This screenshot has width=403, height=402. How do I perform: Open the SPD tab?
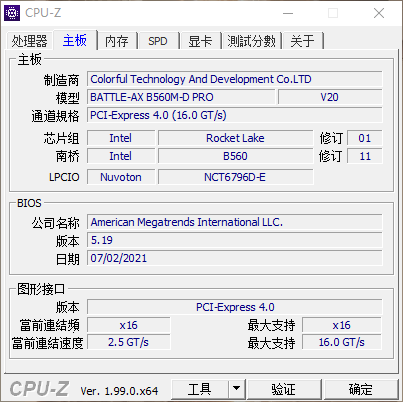[158, 41]
